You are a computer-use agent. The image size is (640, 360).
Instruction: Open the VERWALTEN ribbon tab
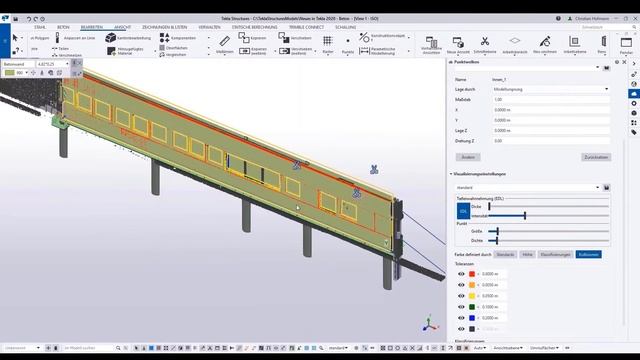point(209,27)
